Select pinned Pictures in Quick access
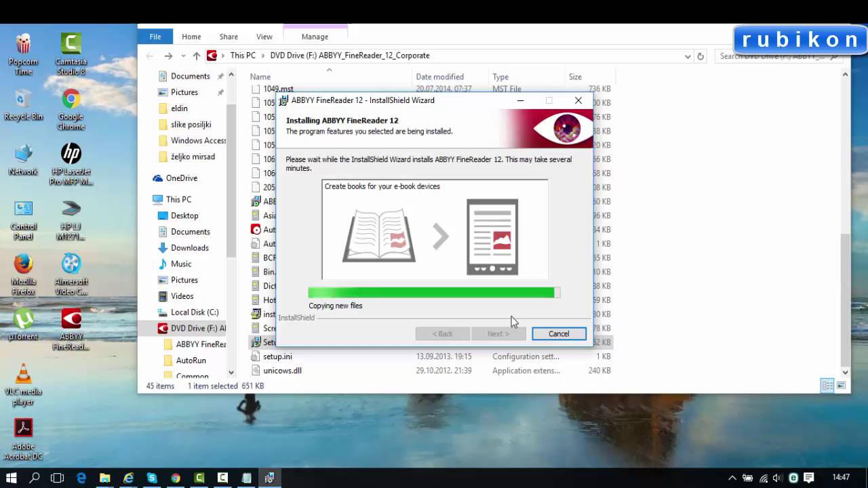This screenshot has width=868, height=488. (184, 92)
